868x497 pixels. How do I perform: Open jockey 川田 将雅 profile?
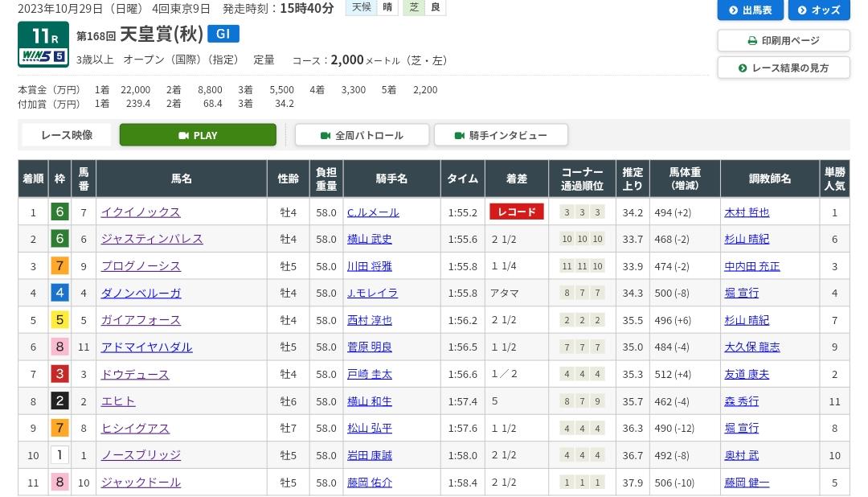[x=369, y=266]
